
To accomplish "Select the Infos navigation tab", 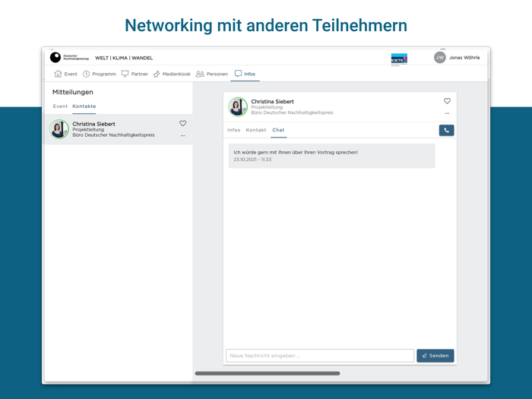I will click(x=245, y=74).
